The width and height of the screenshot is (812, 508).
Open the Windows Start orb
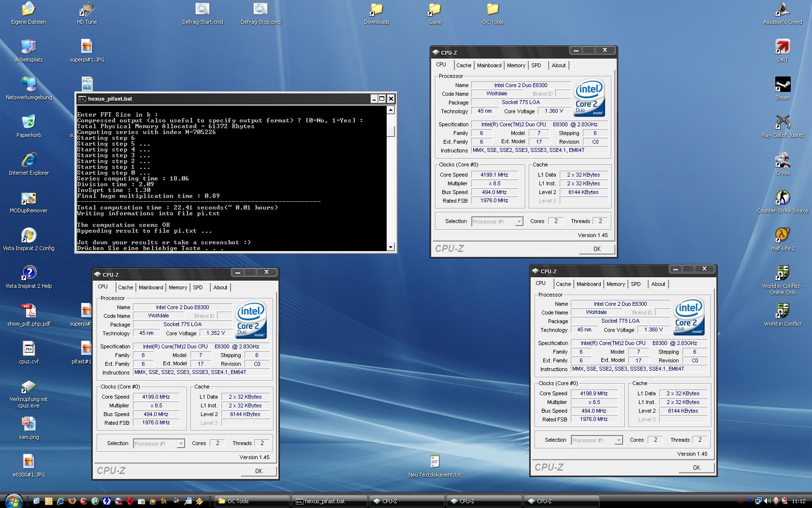pyautogui.click(x=13, y=501)
